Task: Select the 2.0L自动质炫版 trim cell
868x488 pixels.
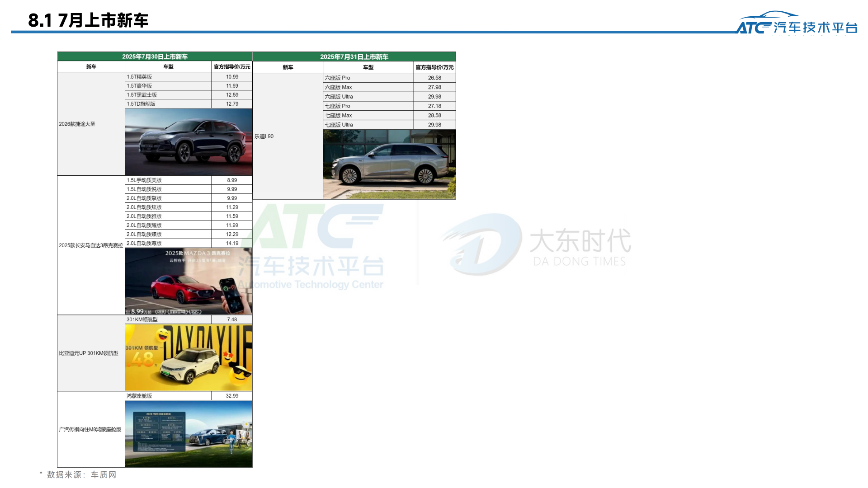Action: [168, 207]
